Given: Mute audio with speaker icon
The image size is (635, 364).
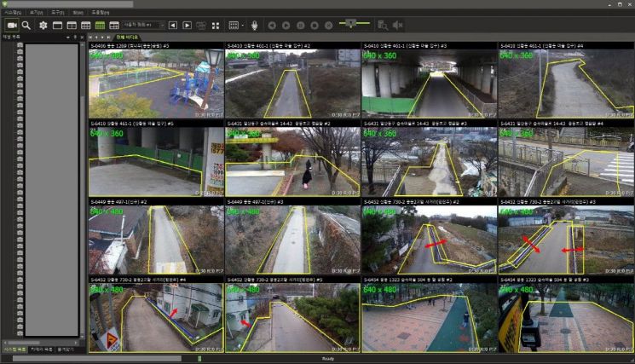Looking at the screenshot, I should (397, 26).
